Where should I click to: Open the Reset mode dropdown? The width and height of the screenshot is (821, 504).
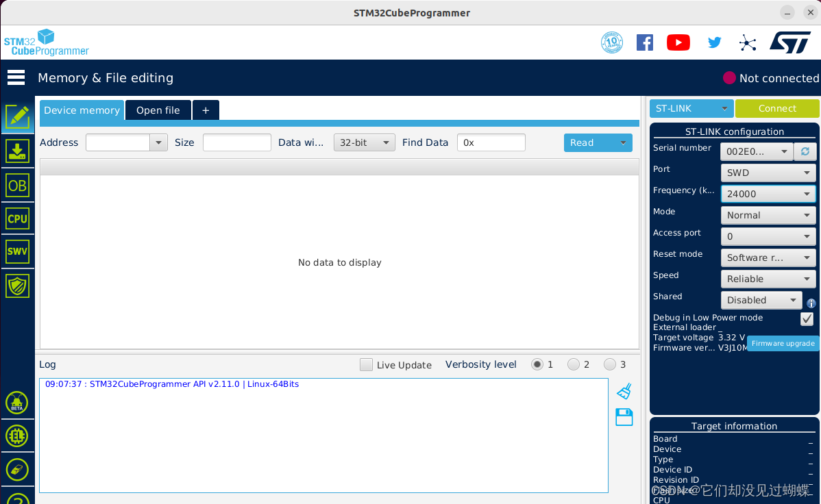pyautogui.click(x=768, y=257)
